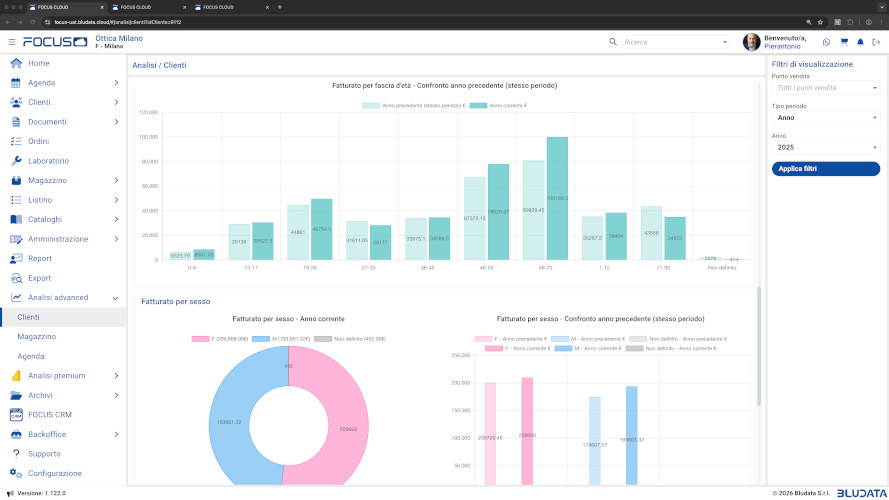This screenshot has width=889, height=500.
Task: Click the Configurazione gear icon
Action: click(x=16, y=473)
